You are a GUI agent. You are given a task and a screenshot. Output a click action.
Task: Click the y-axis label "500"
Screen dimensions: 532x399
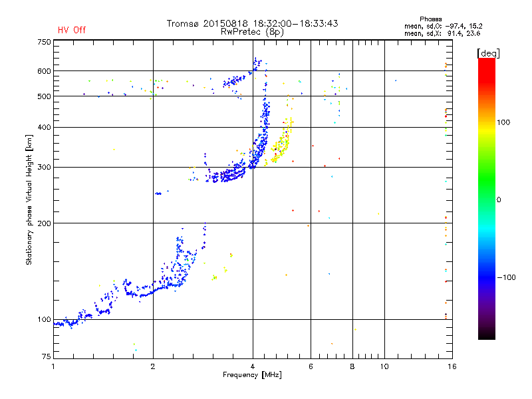pos(44,96)
